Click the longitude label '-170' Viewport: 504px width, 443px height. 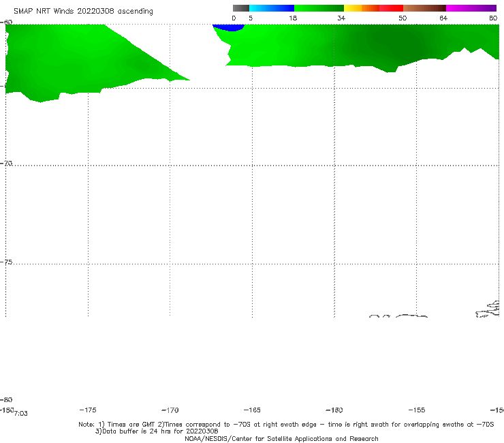(x=170, y=410)
